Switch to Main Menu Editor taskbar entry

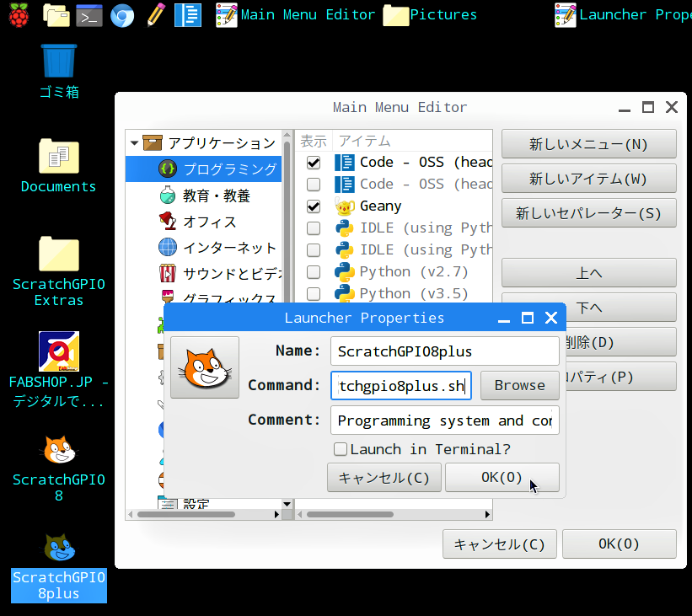click(295, 15)
